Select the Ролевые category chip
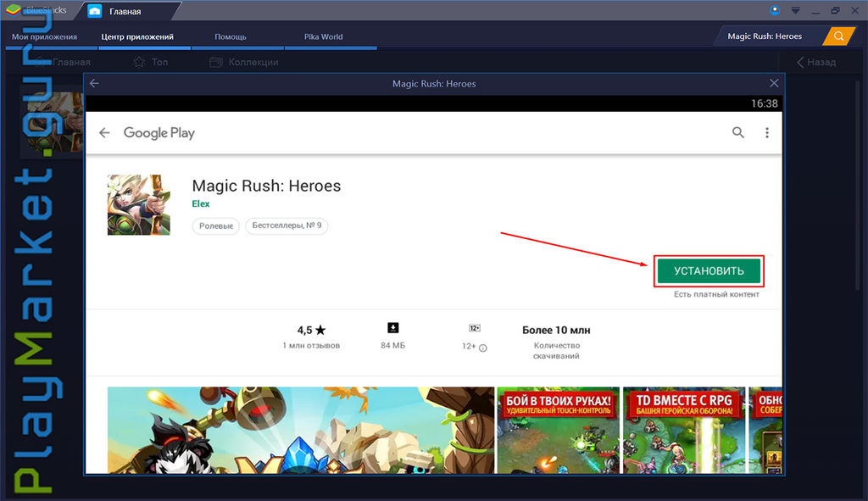This screenshot has width=868, height=501. coord(216,225)
